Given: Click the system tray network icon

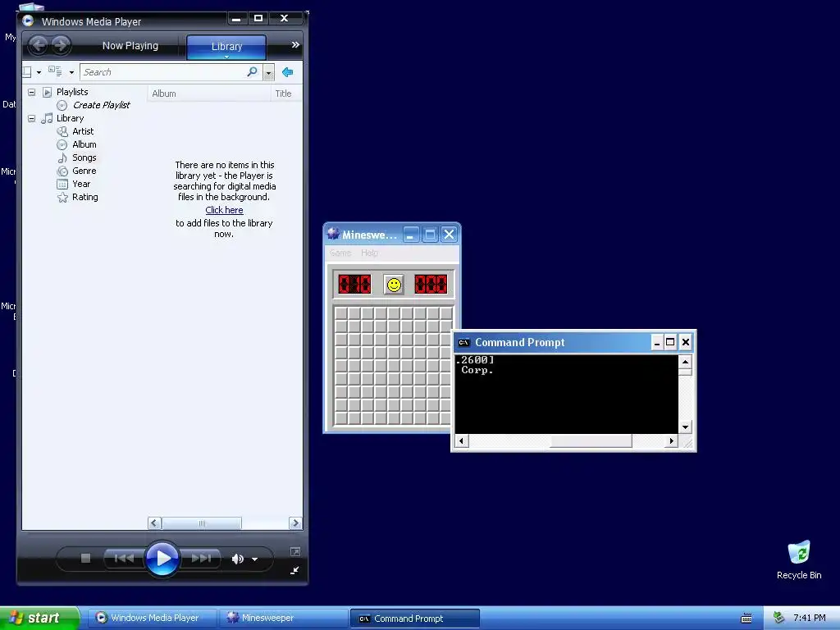Looking at the screenshot, I should point(779,618).
